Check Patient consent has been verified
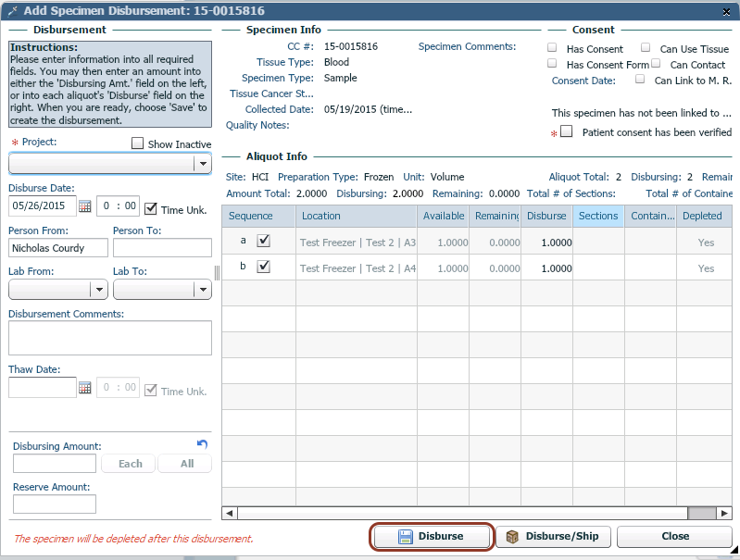The image size is (740, 560). pyautogui.click(x=566, y=131)
